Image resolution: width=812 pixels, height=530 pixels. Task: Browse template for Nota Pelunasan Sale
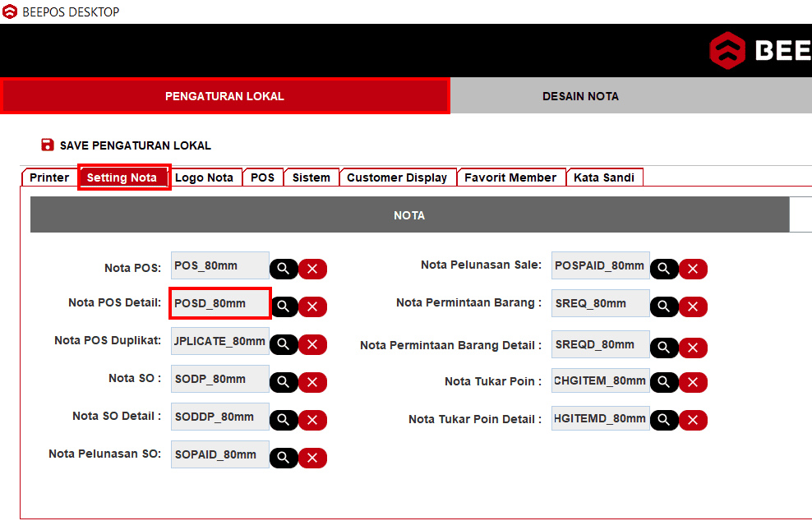[x=663, y=269]
